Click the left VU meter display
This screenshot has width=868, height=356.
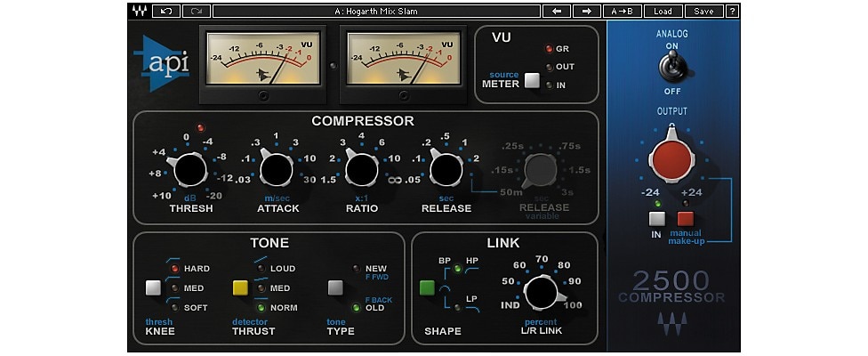pos(263,59)
